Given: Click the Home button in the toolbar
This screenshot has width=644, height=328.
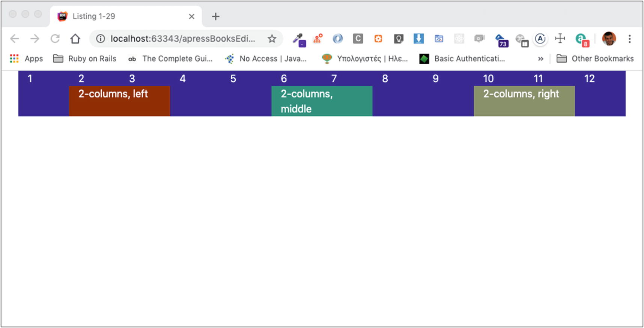Looking at the screenshot, I should [x=75, y=39].
